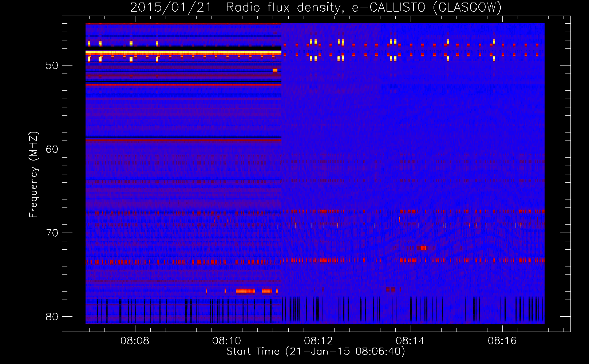The height and width of the screenshot is (364, 589).
Task: Click the 60 frequency tick label
Action: (x=52, y=149)
